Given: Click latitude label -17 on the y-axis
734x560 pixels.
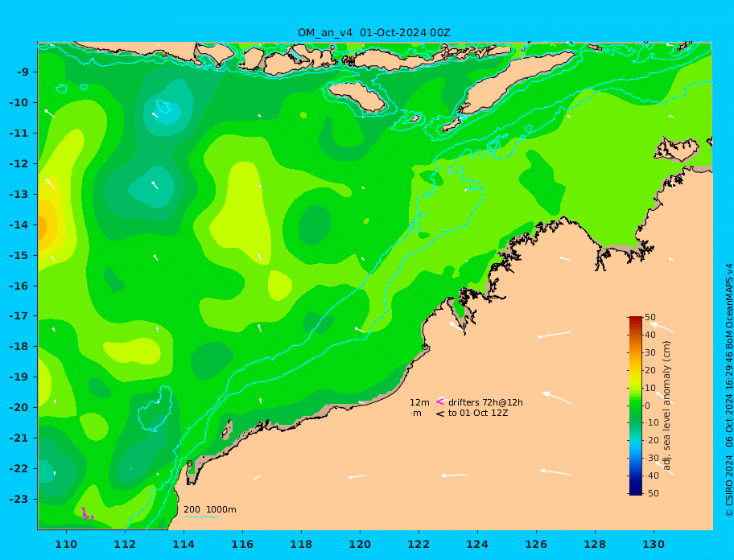Looking at the screenshot, I should tap(19, 316).
